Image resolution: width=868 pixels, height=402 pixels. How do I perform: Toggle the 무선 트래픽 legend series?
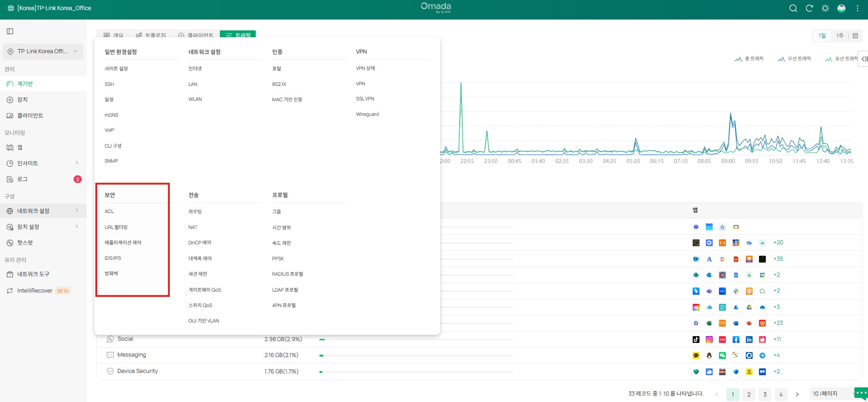794,59
